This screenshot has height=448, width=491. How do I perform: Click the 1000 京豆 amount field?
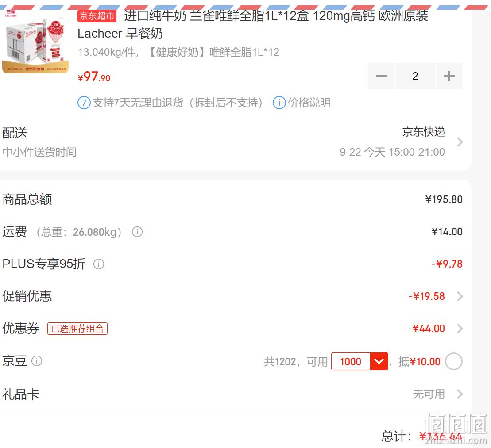point(351,361)
